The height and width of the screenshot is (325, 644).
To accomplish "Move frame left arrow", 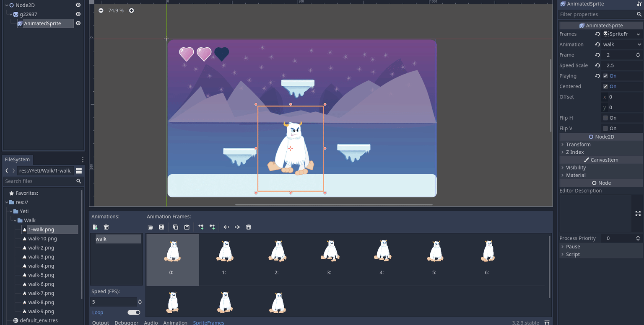I will point(226,227).
